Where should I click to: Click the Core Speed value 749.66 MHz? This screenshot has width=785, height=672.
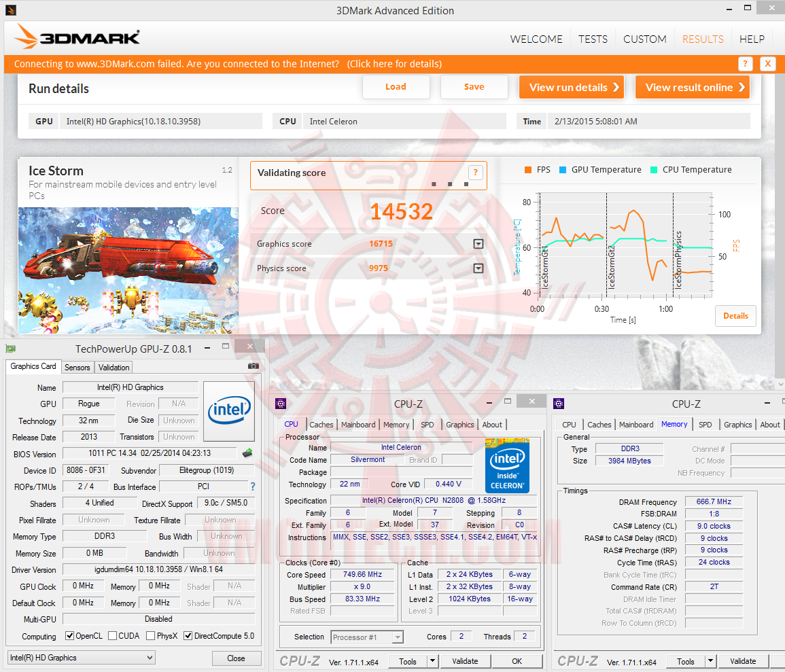[362, 574]
